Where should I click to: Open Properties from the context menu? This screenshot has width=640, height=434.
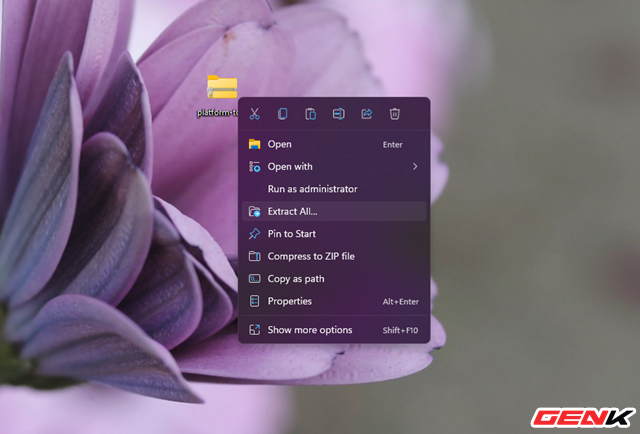334,301
